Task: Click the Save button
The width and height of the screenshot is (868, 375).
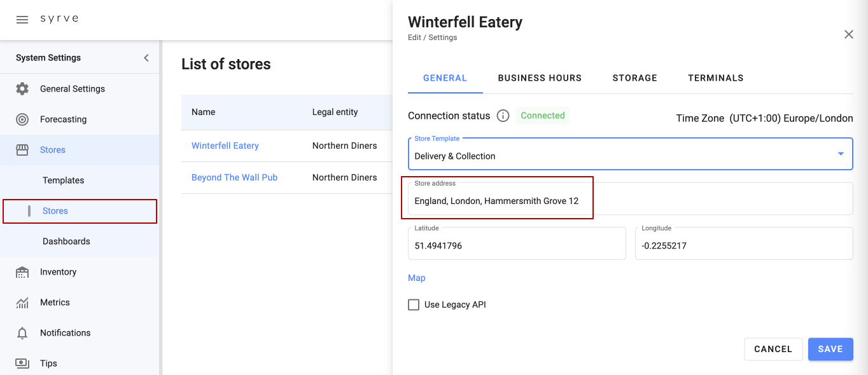Action: click(x=830, y=349)
